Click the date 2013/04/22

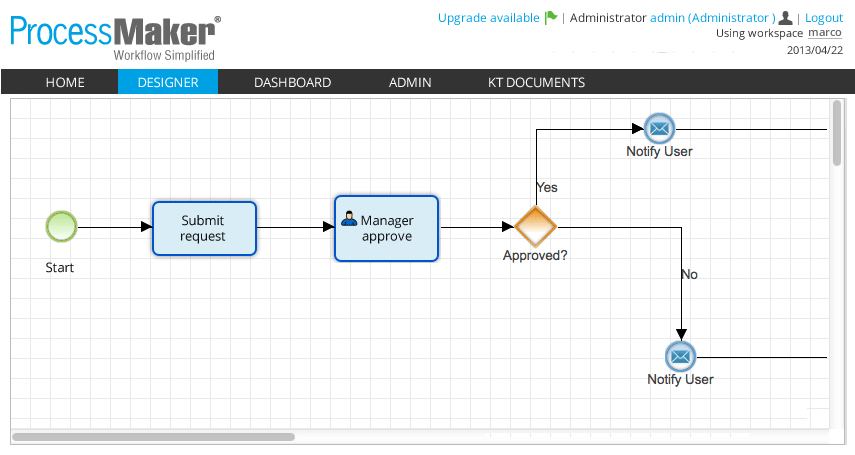pos(815,50)
